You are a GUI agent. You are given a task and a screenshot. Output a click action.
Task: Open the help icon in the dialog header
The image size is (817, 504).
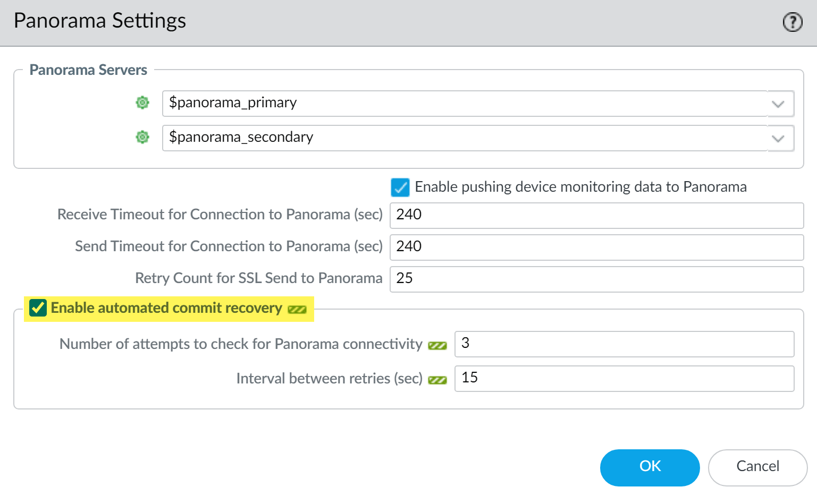click(x=792, y=22)
